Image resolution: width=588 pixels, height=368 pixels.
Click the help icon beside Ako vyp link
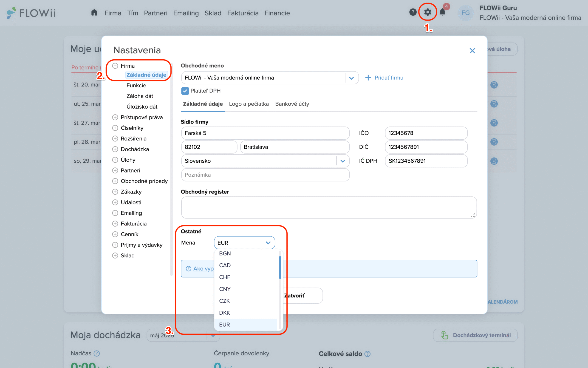click(x=189, y=269)
